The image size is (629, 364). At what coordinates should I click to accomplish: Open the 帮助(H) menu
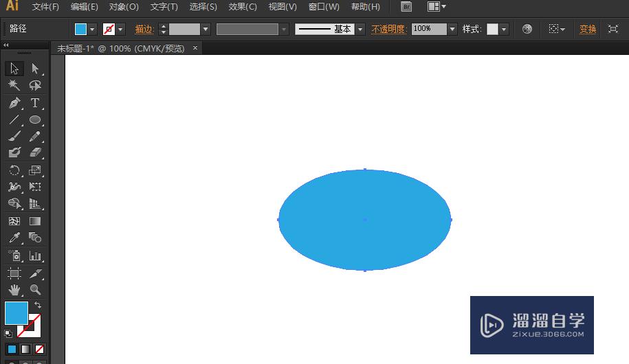point(366,7)
